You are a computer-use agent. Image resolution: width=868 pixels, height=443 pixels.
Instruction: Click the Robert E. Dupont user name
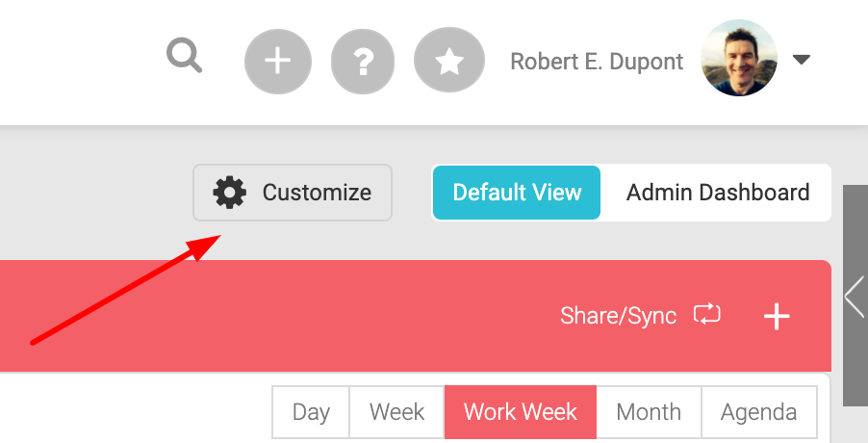pos(597,62)
